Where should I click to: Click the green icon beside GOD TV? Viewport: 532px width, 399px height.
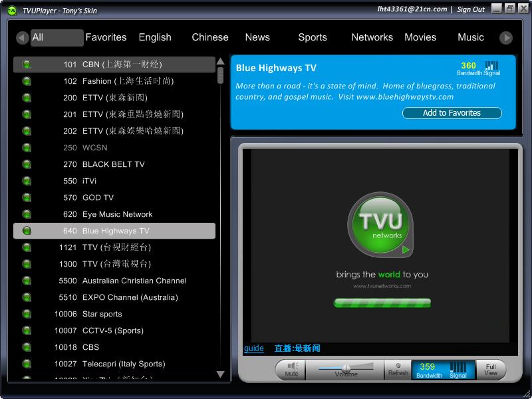pos(27,198)
